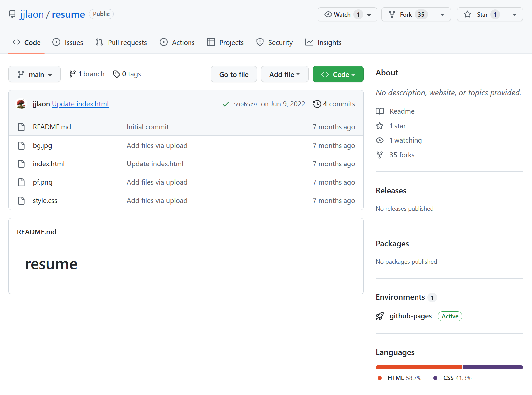Open the Actions tab
This screenshot has height=395, width=532.
[177, 42]
